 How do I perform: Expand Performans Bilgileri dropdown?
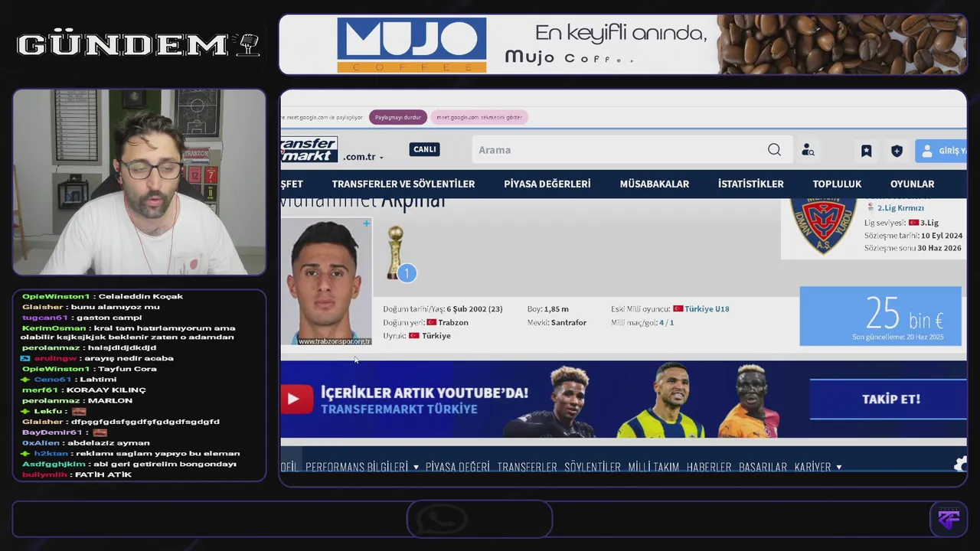[x=362, y=467]
